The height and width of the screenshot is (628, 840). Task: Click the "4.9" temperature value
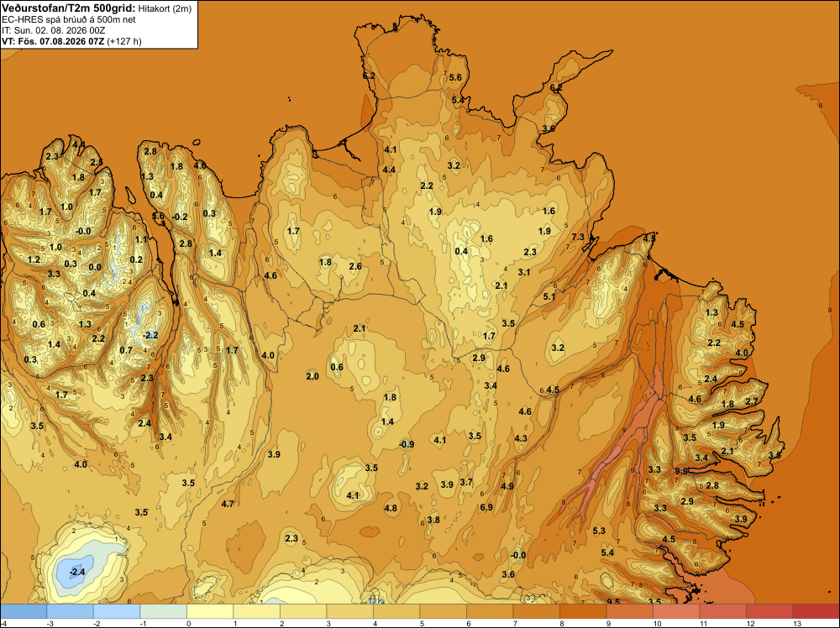coord(507,486)
